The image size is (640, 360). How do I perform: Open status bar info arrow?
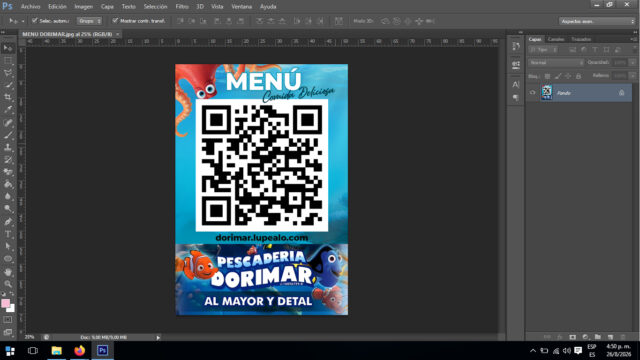click(x=158, y=338)
